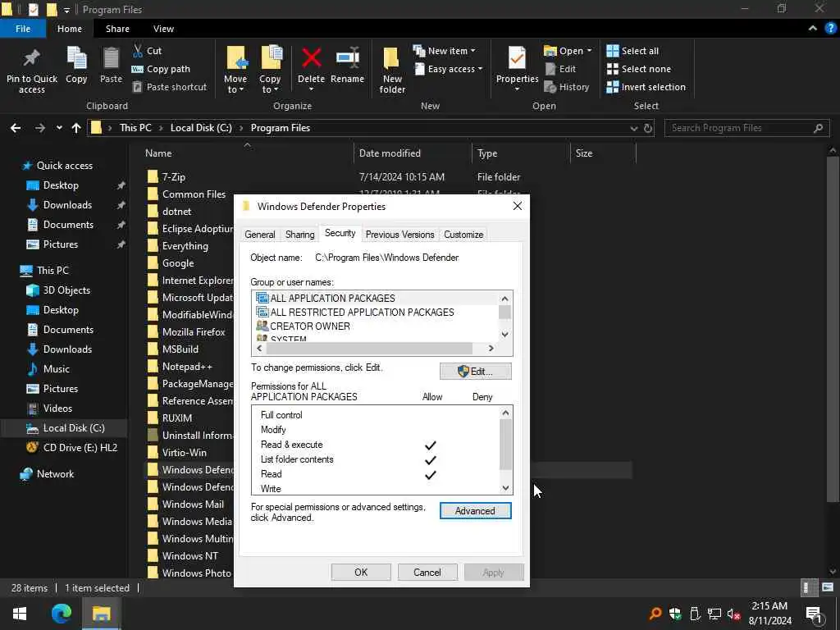Screen dimensions: 840x630
Task: Select 3D Objects in sidebar
Action: [x=66, y=290]
